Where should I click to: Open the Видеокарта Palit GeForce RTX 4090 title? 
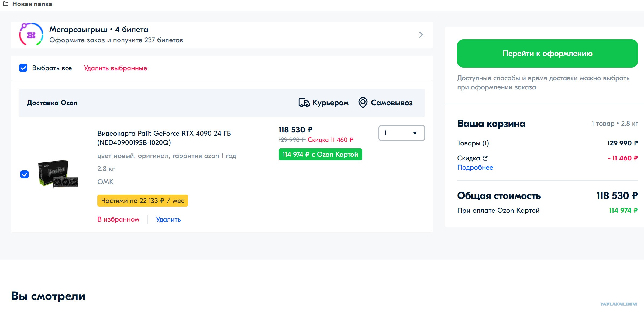[164, 138]
